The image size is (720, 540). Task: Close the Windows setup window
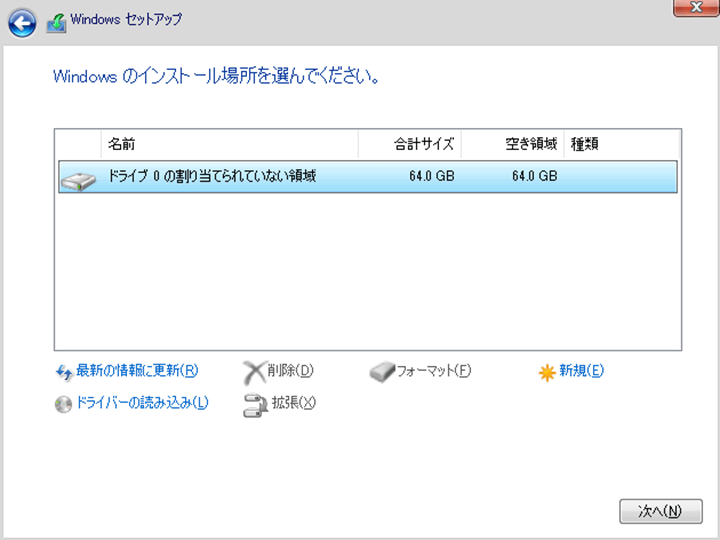point(697,7)
